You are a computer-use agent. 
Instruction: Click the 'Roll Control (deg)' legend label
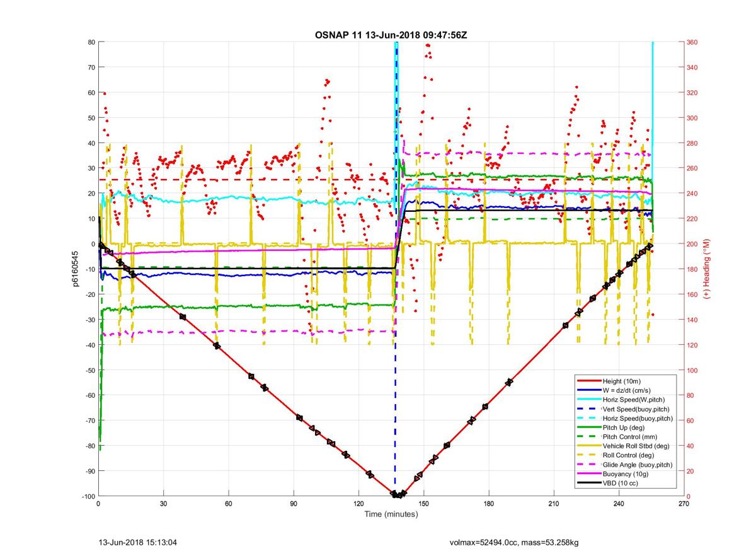pos(629,455)
